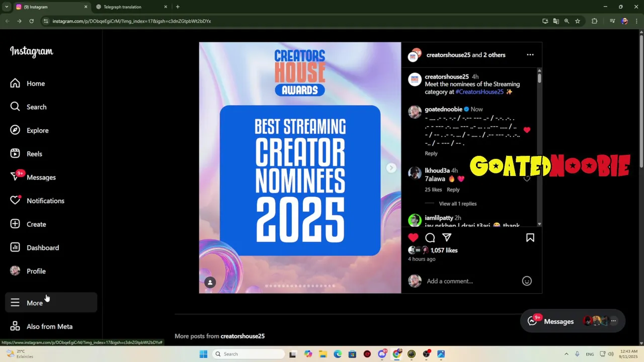Open the page zoom control
The width and height of the screenshot is (644, 362).
(x=567, y=21)
